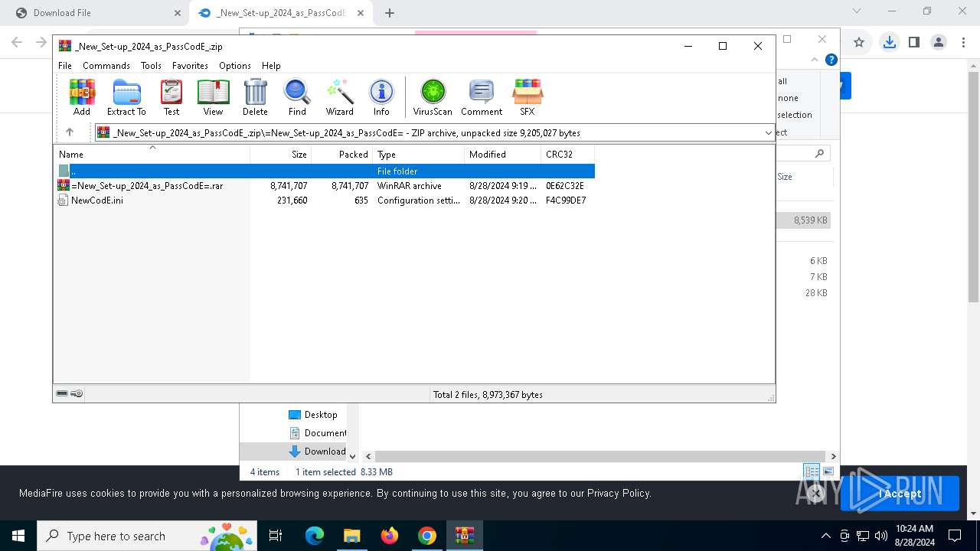
Task: Open Task View on the taskbar
Action: (x=276, y=536)
